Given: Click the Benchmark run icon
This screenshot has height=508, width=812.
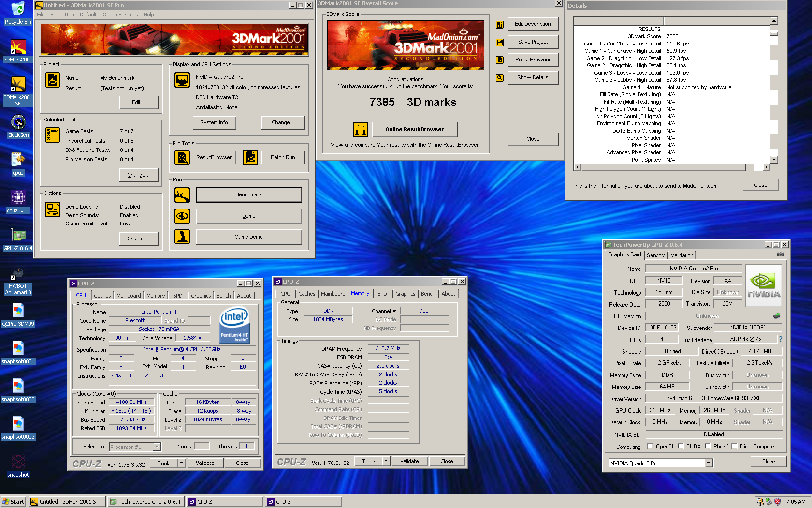Looking at the screenshot, I should pyautogui.click(x=182, y=195).
